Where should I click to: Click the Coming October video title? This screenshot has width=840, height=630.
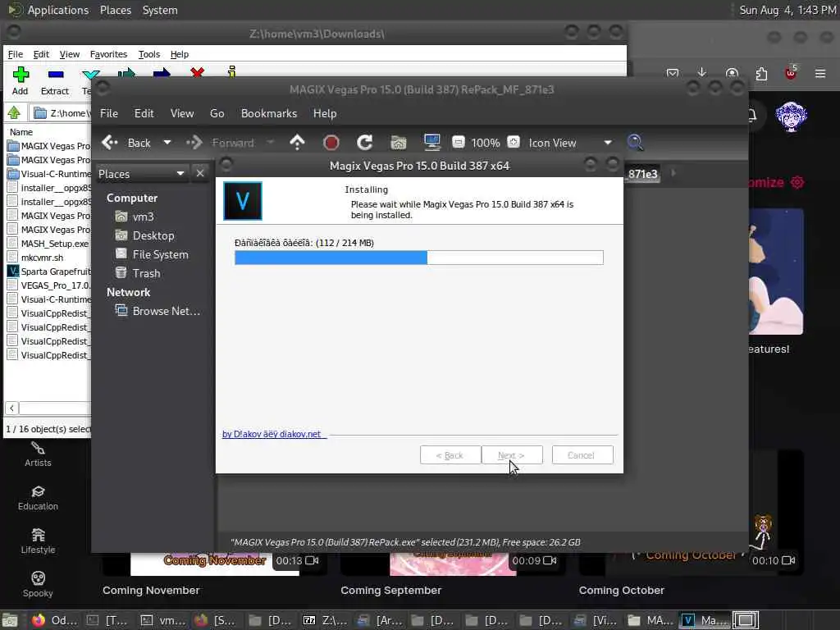pos(622,591)
